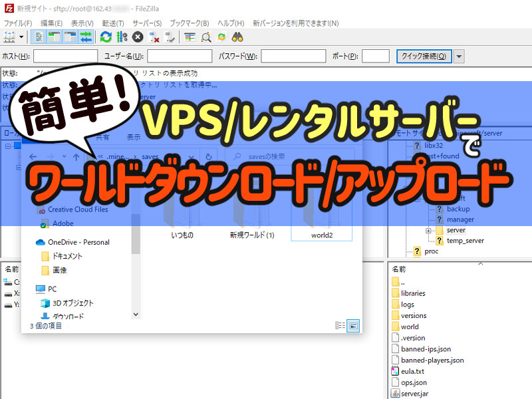This screenshot has width=532, height=399.
Task: Select PC in Explorer sidebar
Action: [x=46, y=289]
